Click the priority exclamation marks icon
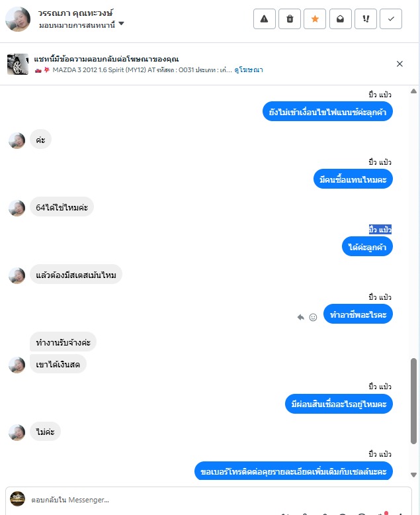 click(x=366, y=19)
